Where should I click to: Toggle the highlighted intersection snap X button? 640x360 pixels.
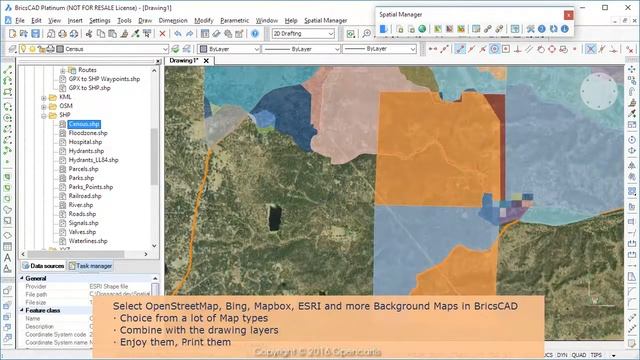pyautogui.click(x=591, y=49)
